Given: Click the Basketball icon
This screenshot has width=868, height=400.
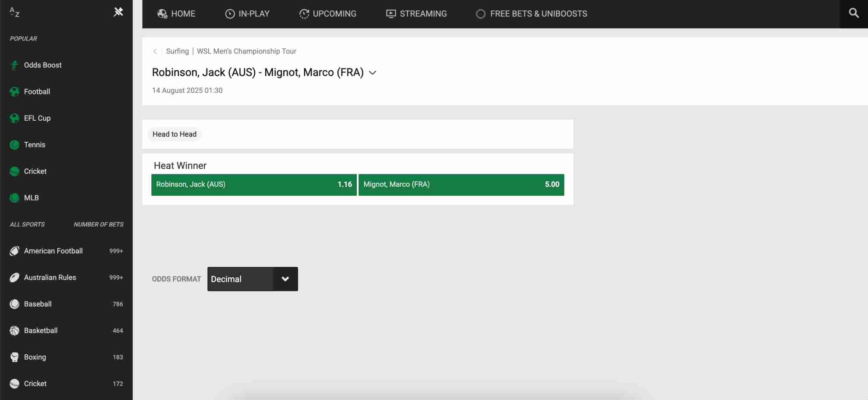Looking at the screenshot, I should [14, 331].
